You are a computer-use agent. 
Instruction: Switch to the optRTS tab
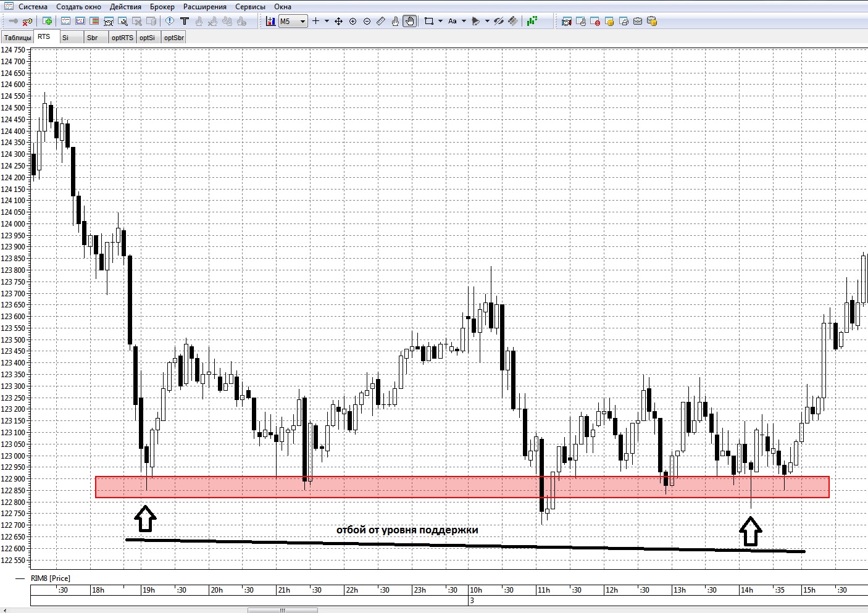[x=123, y=38]
